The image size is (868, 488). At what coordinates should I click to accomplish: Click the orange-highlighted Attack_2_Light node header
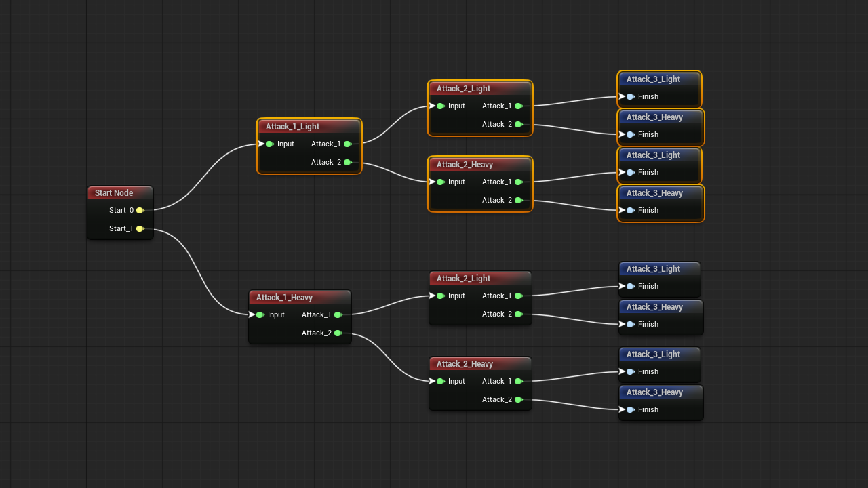(x=479, y=89)
